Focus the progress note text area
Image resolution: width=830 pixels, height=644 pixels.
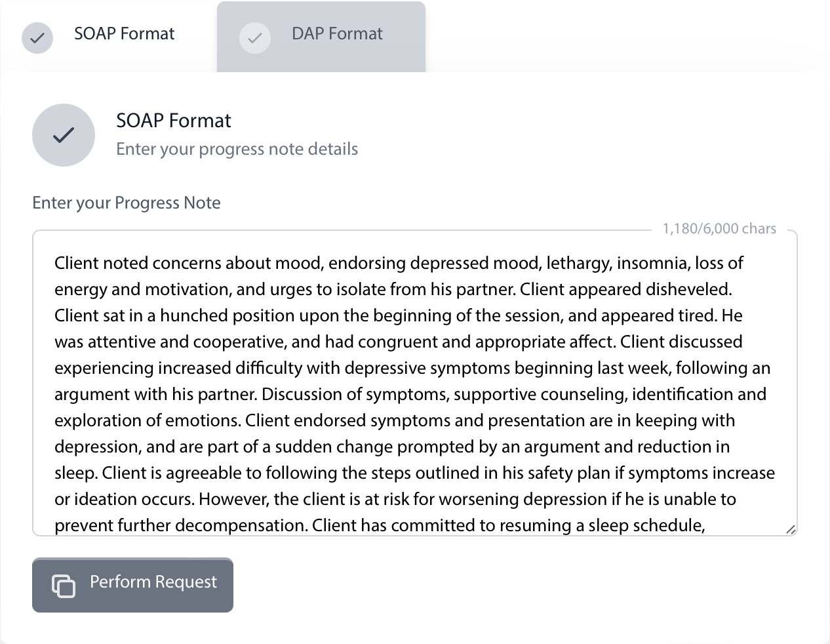tap(415, 383)
